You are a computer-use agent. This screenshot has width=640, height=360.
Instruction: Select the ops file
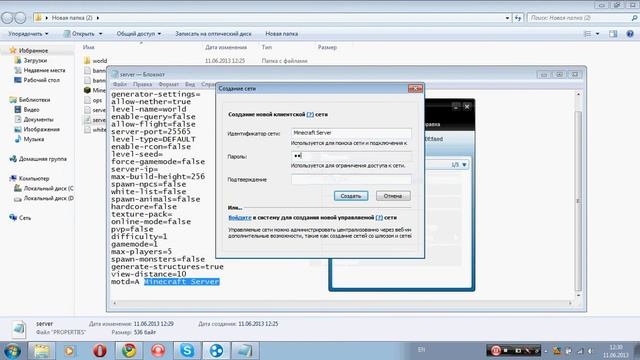point(97,100)
